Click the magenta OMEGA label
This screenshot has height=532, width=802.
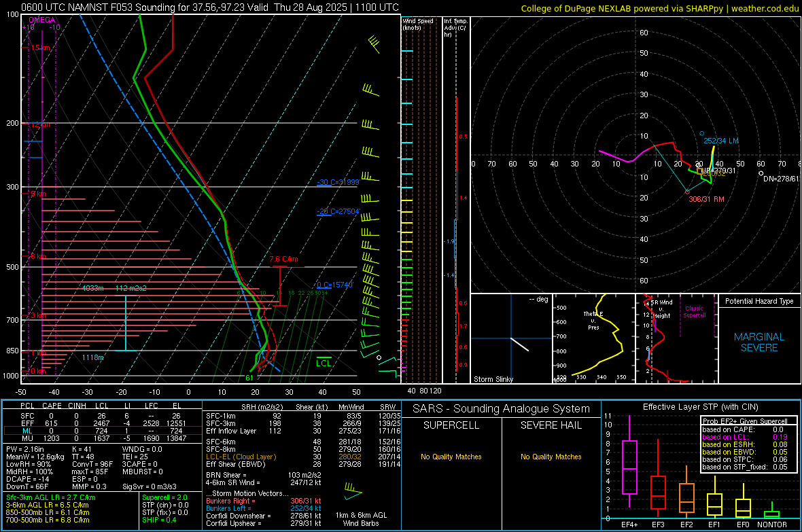tap(42, 20)
